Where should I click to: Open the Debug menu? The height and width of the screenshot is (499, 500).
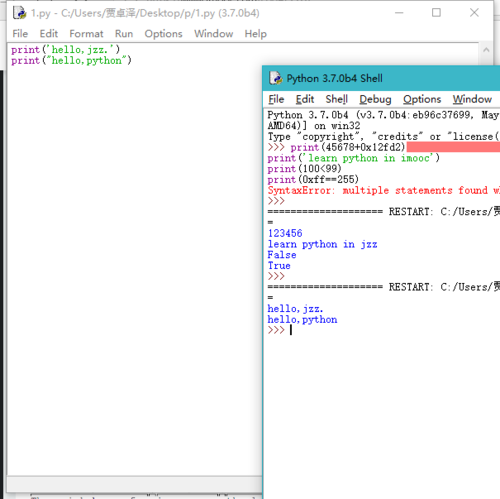click(375, 99)
